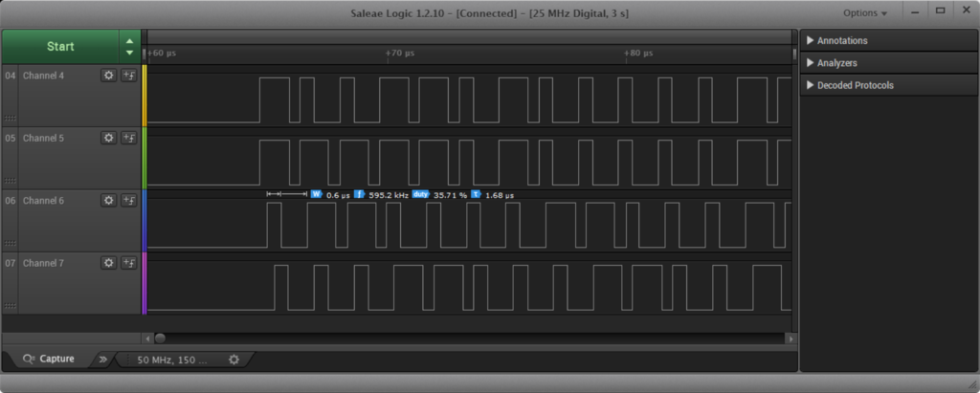Click the Channel 5 trigger icon
This screenshot has width=980, height=393.
click(128, 138)
